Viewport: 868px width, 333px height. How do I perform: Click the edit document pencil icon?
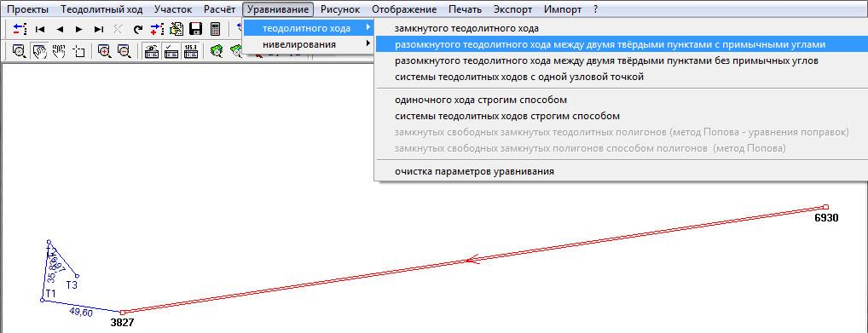tap(176, 29)
